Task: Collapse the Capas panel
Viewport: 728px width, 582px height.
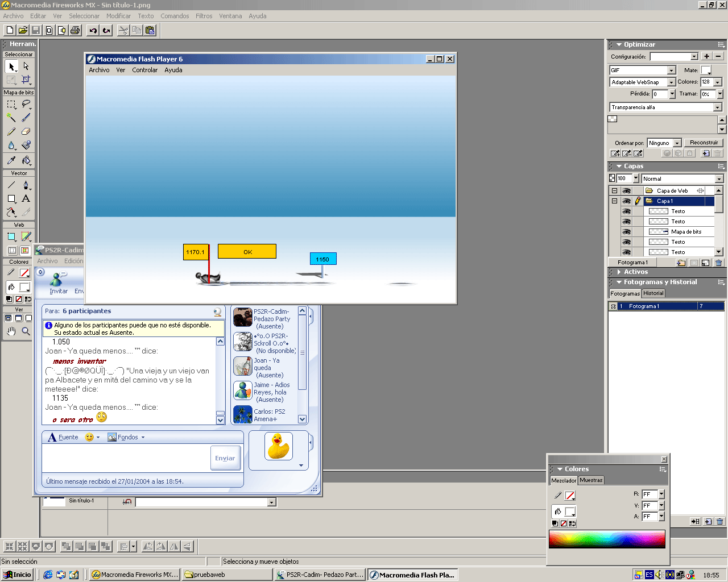Action: 619,167
